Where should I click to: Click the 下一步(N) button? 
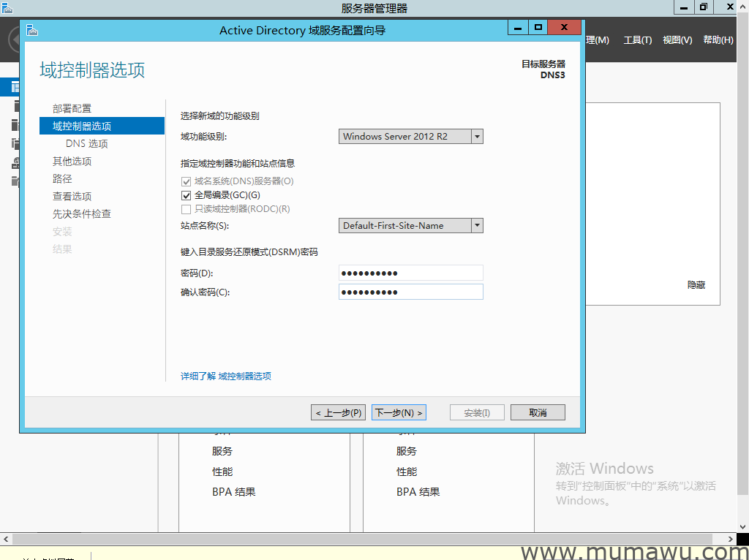point(399,413)
